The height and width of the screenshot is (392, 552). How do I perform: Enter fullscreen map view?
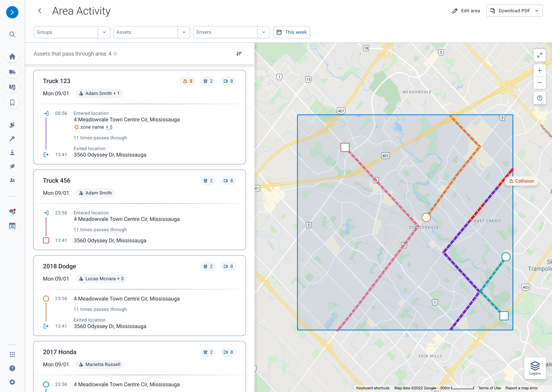point(539,55)
